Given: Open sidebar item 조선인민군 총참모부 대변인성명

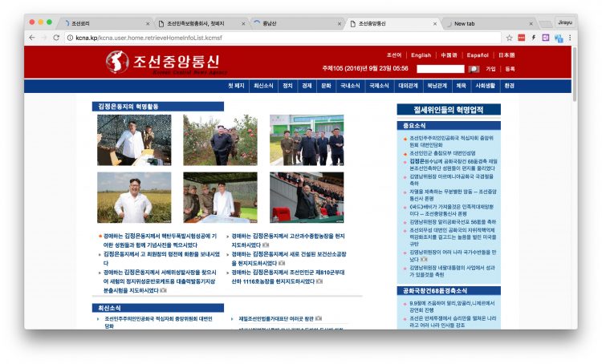Looking at the screenshot, I should [x=442, y=153].
